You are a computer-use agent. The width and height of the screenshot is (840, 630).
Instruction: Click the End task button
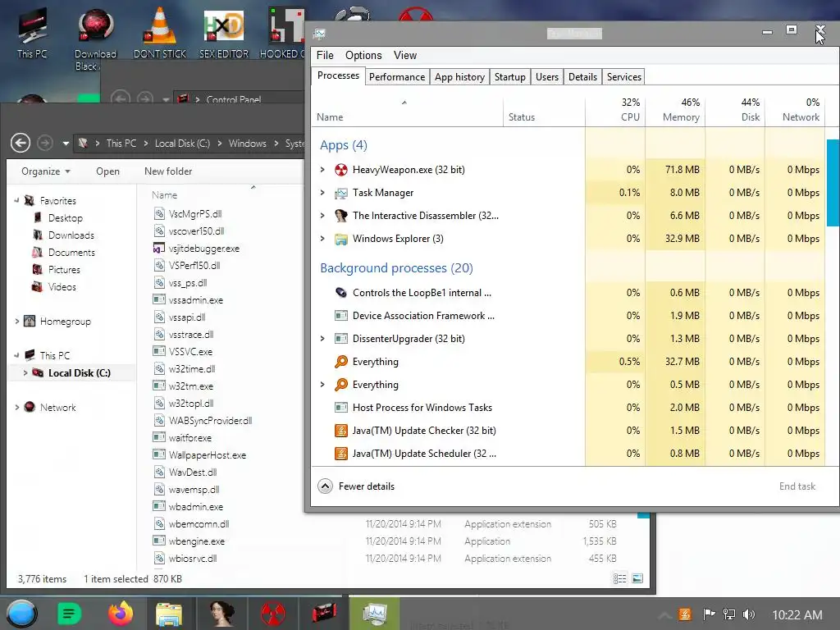(x=797, y=486)
